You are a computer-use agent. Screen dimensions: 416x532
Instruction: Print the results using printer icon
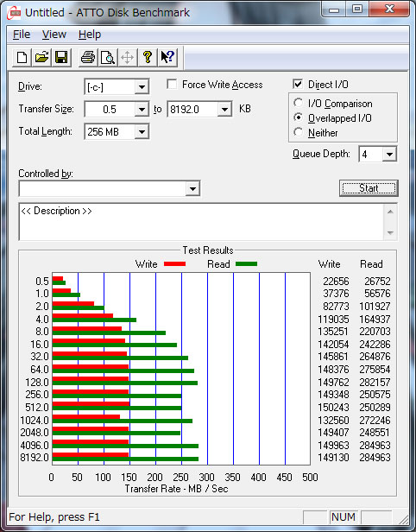coord(88,57)
